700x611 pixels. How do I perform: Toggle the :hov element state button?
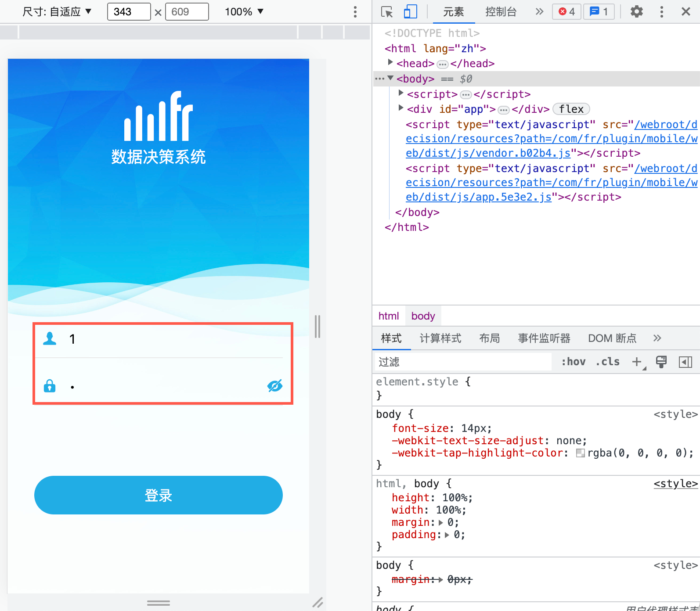[x=574, y=362]
